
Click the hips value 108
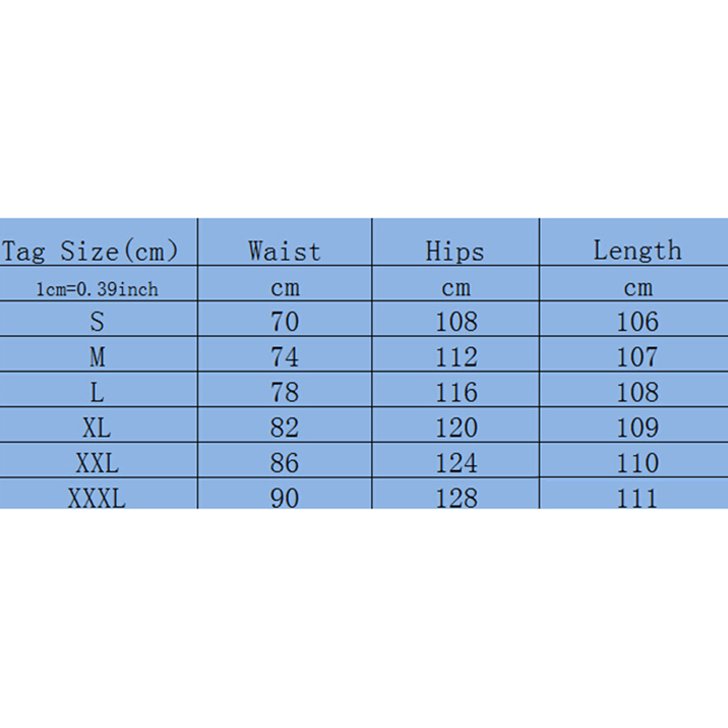[x=456, y=321]
